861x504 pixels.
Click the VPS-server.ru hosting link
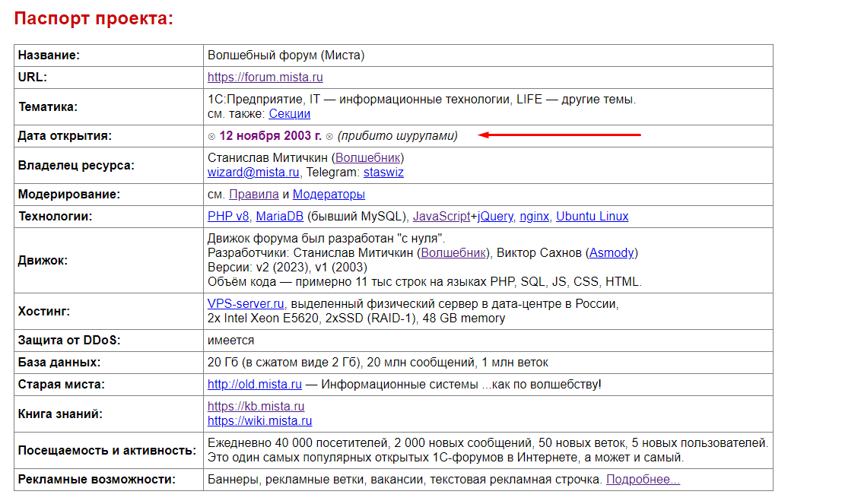[x=246, y=304]
